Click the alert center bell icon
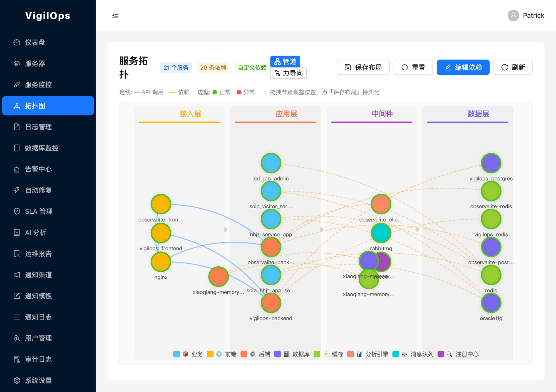 click(17, 169)
